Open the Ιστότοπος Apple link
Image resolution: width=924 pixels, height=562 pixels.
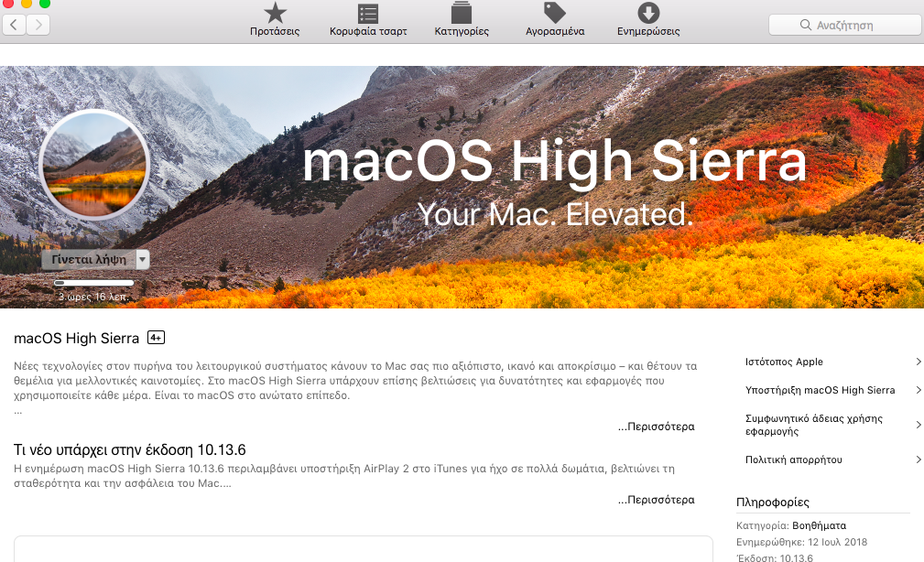click(x=784, y=362)
